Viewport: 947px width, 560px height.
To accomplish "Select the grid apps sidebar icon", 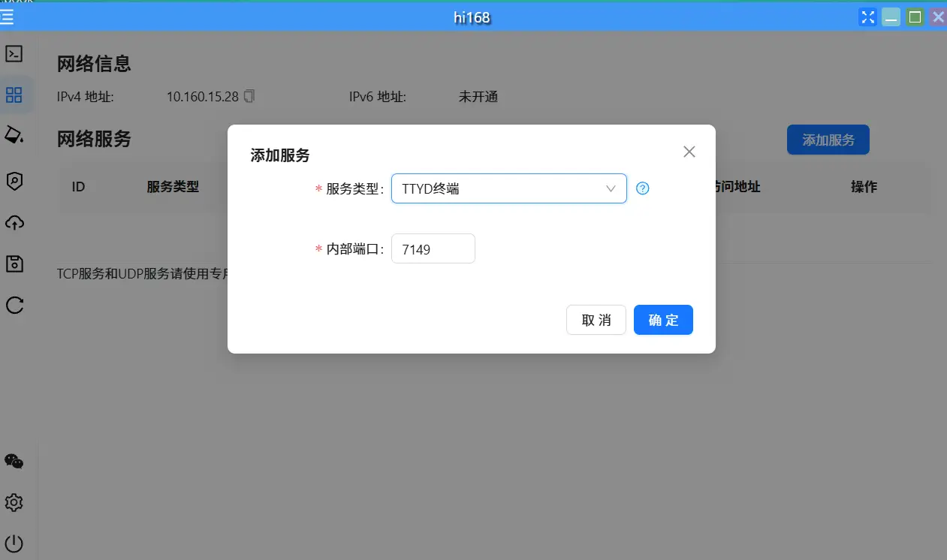I will [14, 95].
